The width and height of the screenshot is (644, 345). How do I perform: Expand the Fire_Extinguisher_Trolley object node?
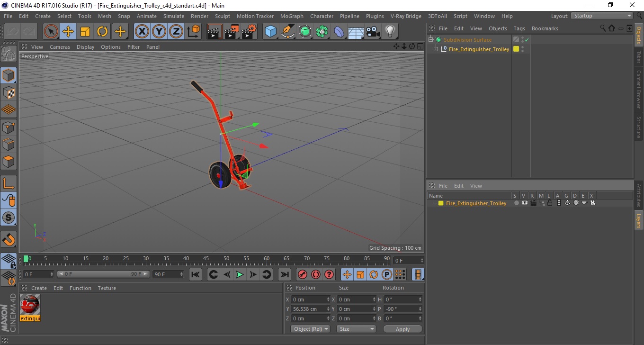point(436,49)
